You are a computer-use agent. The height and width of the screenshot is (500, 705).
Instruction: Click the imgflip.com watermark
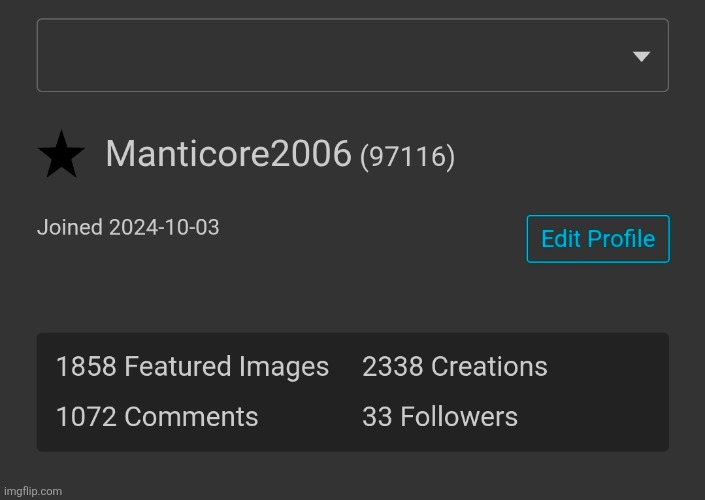[x=33, y=491]
